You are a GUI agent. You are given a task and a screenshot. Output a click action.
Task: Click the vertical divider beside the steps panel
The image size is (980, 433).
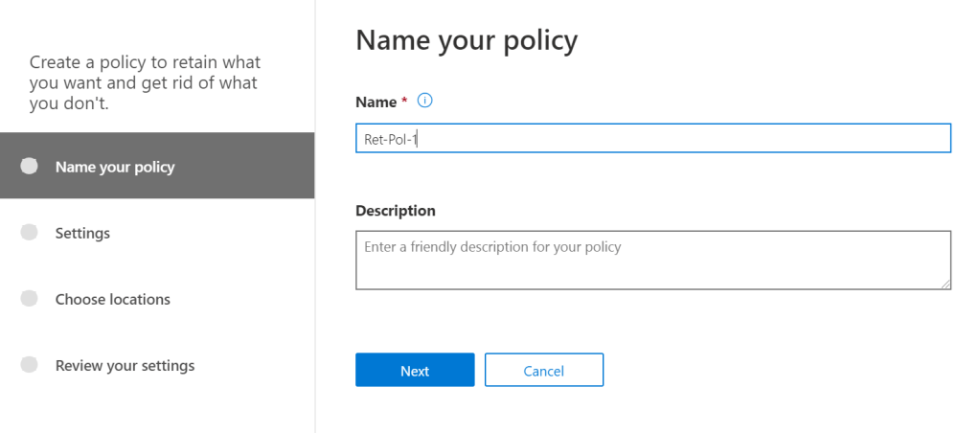[315, 287]
